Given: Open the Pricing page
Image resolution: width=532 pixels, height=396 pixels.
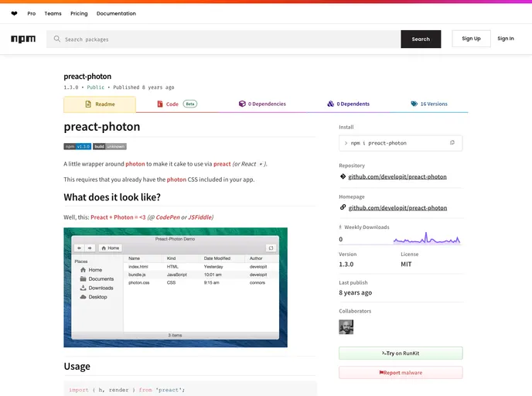Looking at the screenshot, I should [79, 14].
